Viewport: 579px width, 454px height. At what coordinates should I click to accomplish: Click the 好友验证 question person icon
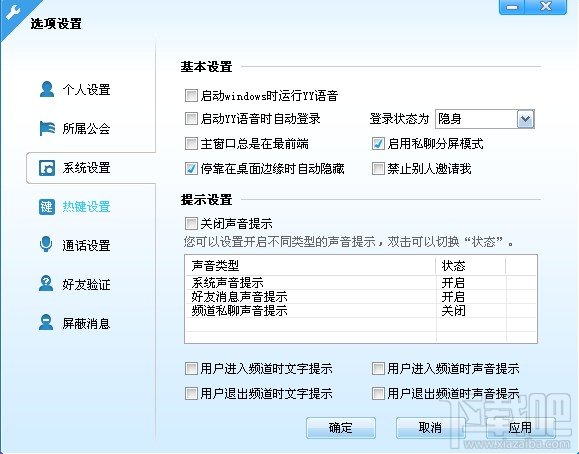(x=46, y=283)
